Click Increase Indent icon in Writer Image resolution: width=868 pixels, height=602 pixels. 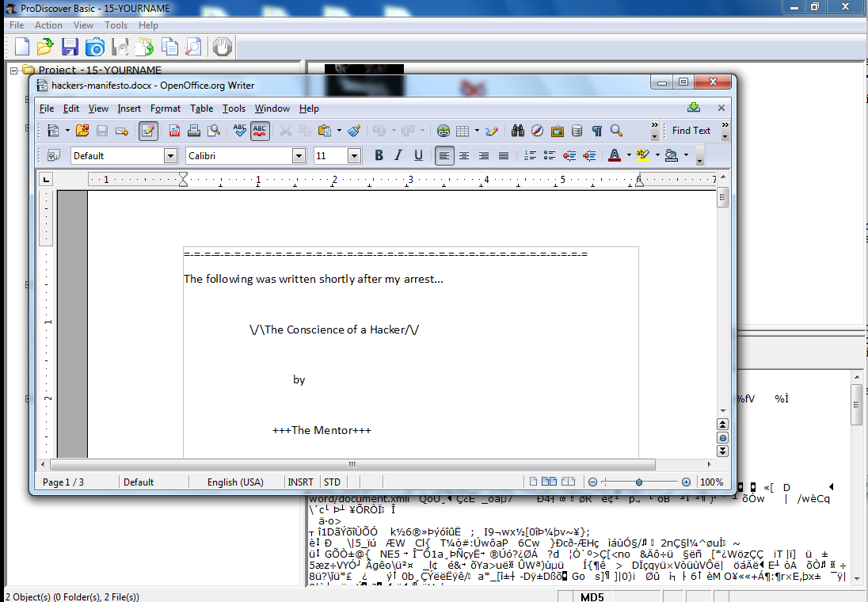pyautogui.click(x=589, y=155)
